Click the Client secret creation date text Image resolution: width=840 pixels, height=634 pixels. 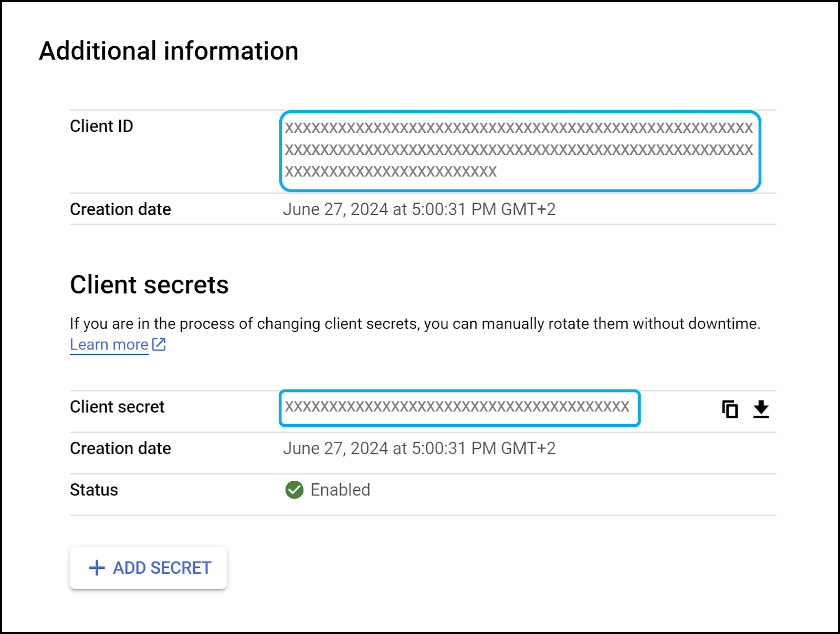(420, 448)
